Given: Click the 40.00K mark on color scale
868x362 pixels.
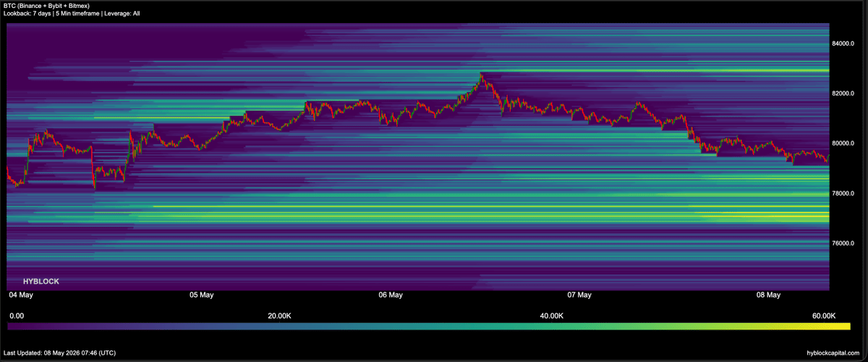Looking at the screenshot, I should [x=552, y=316].
